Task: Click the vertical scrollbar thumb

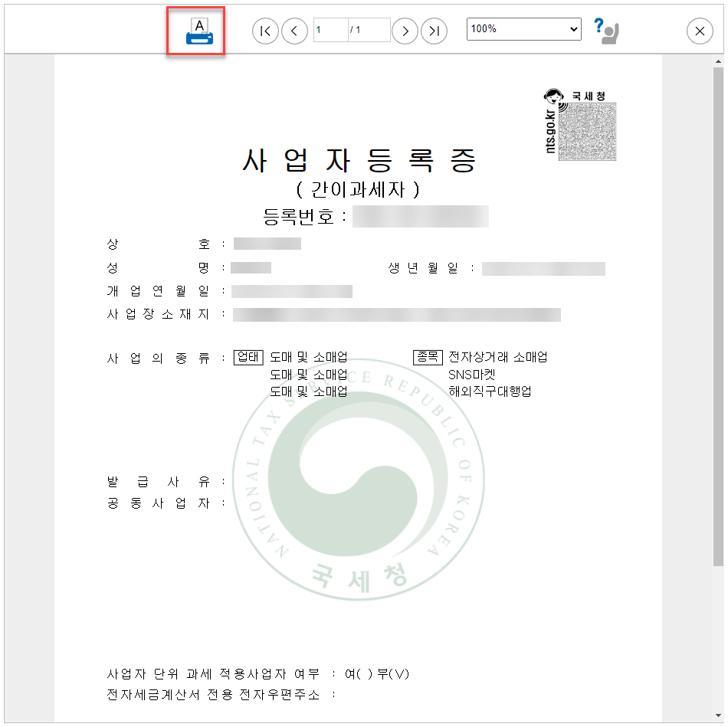Action: click(x=718, y=316)
